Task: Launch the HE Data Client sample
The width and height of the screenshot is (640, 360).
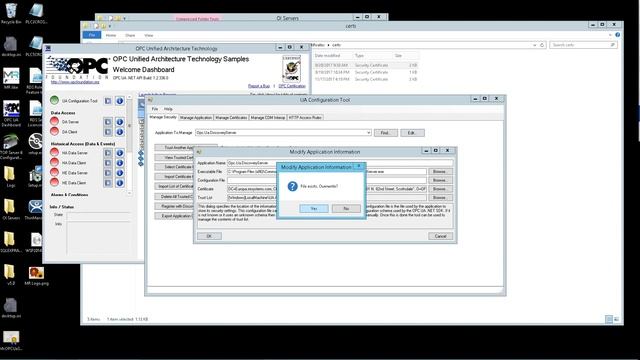Action: click(108, 183)
